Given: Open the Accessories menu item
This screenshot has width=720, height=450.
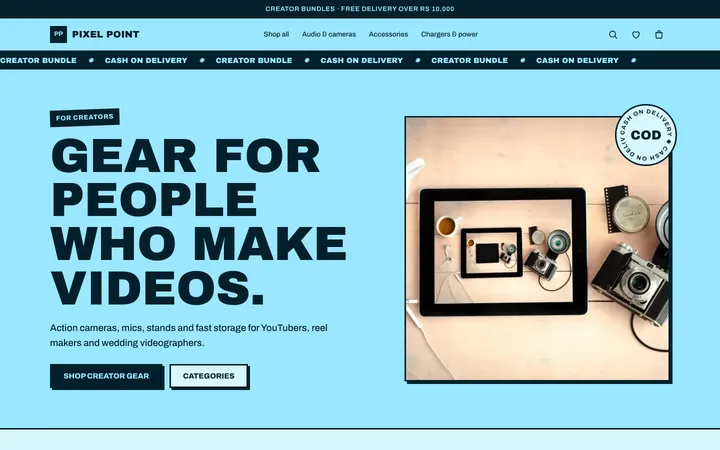Looking at the screenshot, I should [388, 34].
